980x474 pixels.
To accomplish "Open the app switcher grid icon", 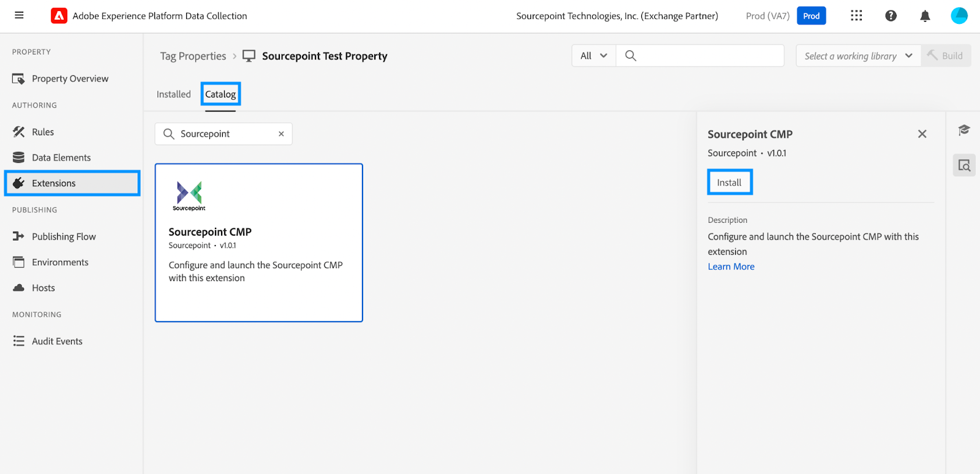I will click(856, 16).
